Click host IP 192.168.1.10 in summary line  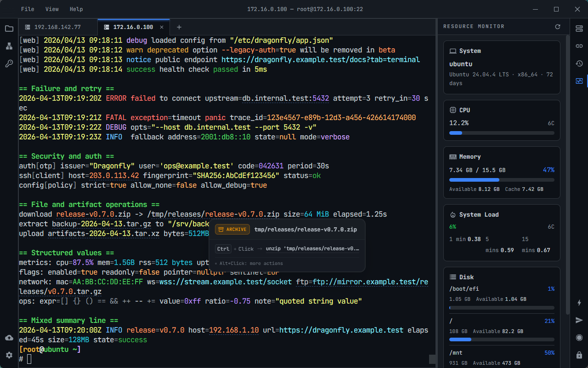234,330
